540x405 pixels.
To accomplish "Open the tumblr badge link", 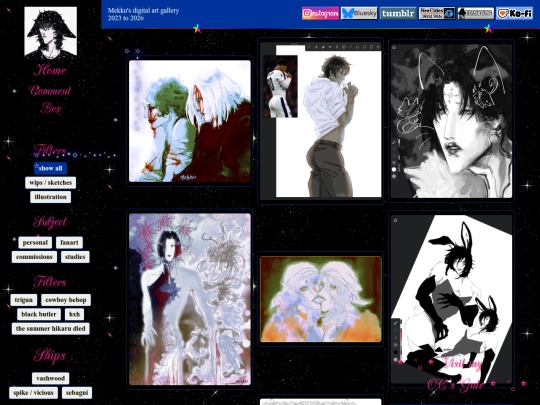I will (398, 13).
